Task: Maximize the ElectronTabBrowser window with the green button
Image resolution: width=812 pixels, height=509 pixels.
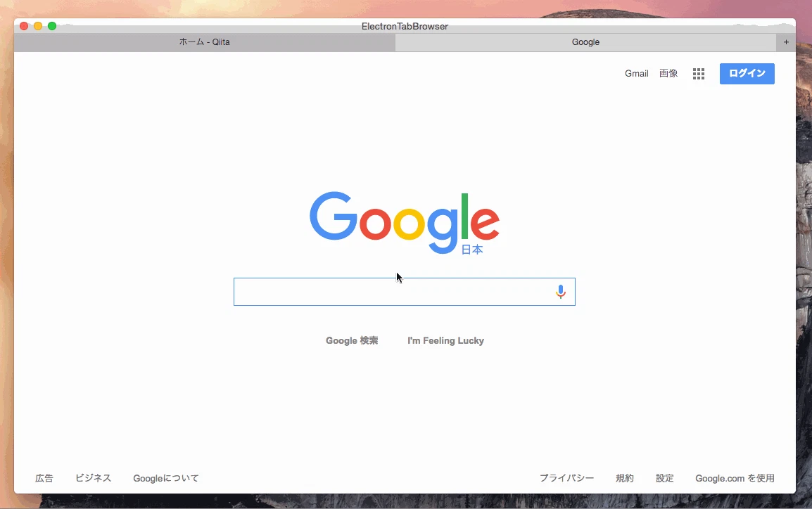Action: click(x=52, y=26)
